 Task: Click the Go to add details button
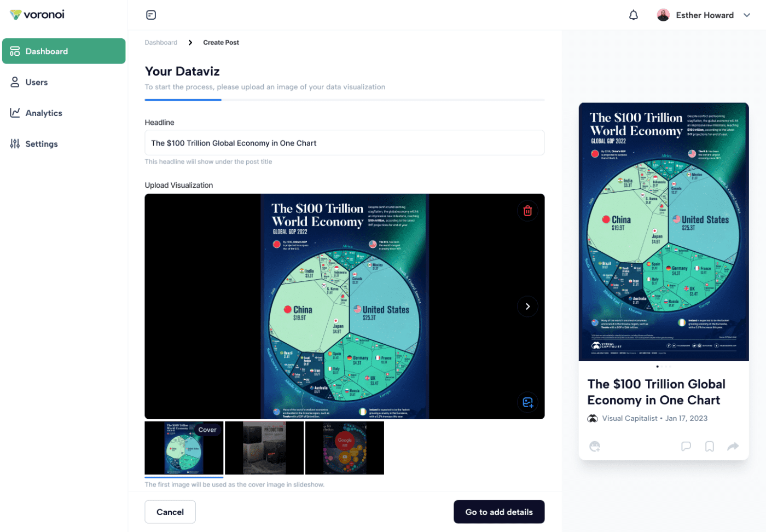pos(498,512)
